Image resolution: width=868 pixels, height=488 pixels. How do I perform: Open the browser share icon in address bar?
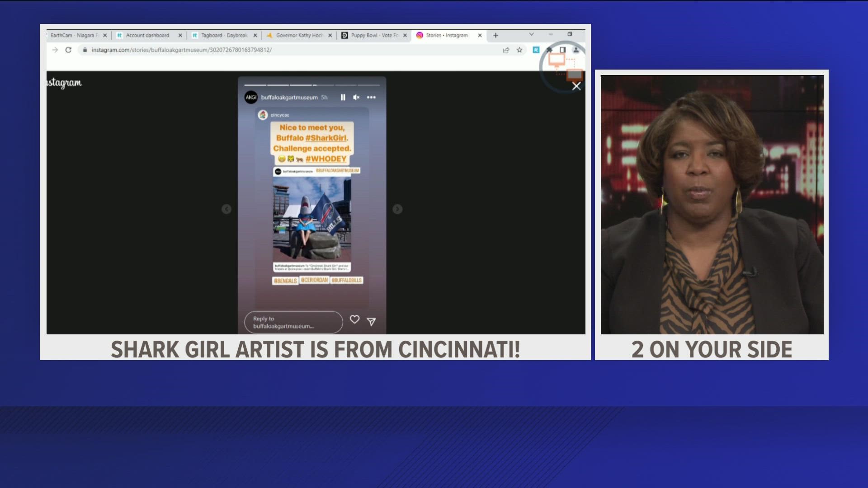pos(506,50)
